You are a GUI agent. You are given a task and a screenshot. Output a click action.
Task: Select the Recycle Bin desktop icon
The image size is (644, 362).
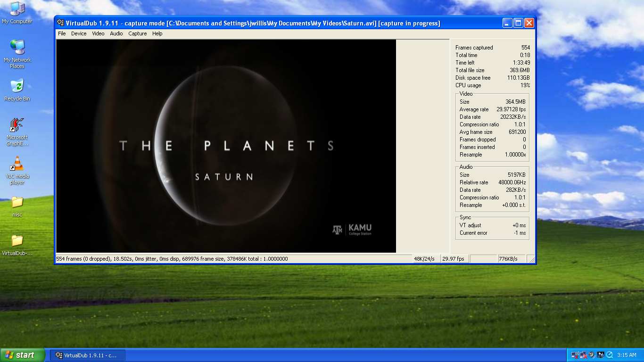tap(17, 90)
